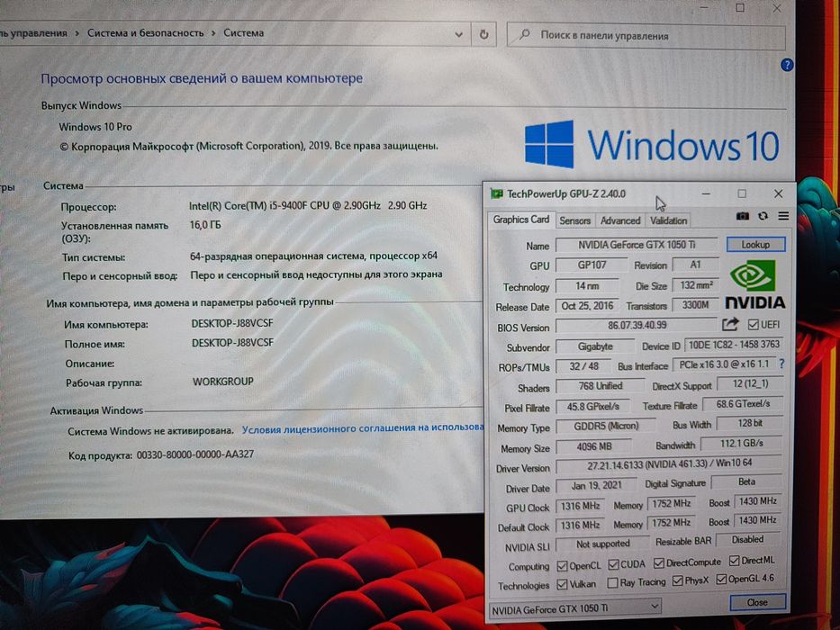Toggle the OpenCL checkbox
Image resolution: width=840 pixels, height=630 pixels.
pos(562,566)
